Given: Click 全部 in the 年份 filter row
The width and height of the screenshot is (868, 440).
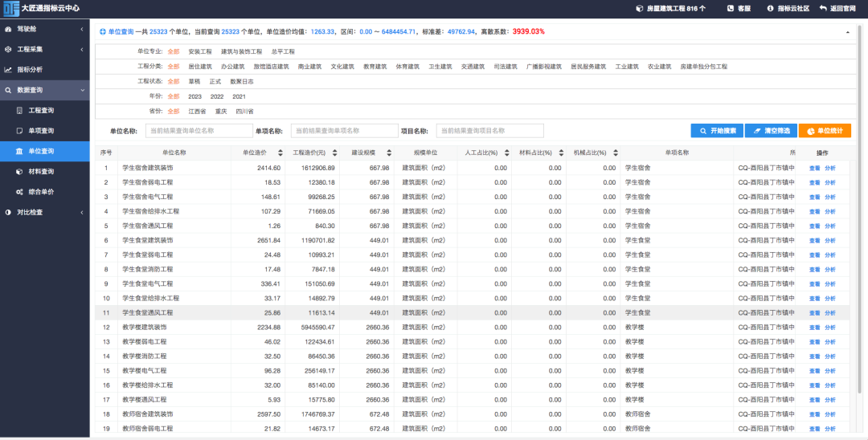Looking at the screenshot, I should [174, 96].
